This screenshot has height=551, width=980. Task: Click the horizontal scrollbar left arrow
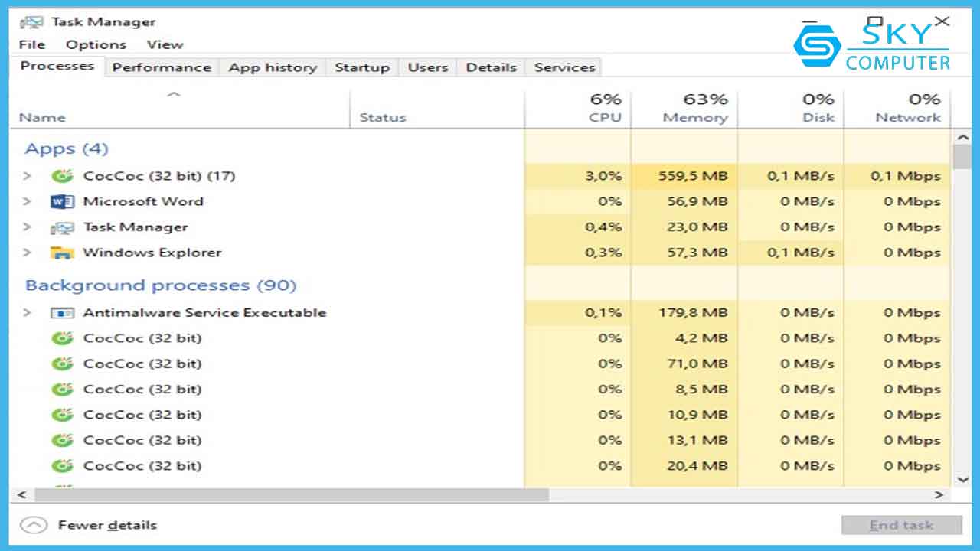pos(21,495)
